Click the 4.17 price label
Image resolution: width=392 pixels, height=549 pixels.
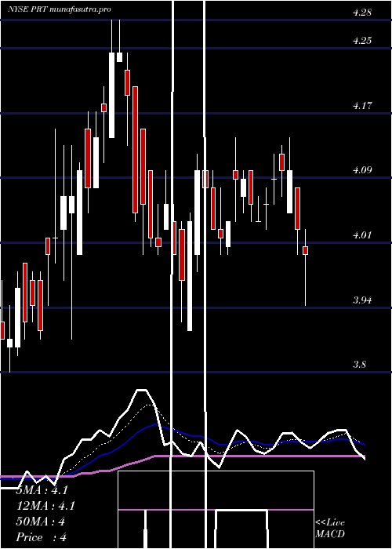tap(362, 105)
